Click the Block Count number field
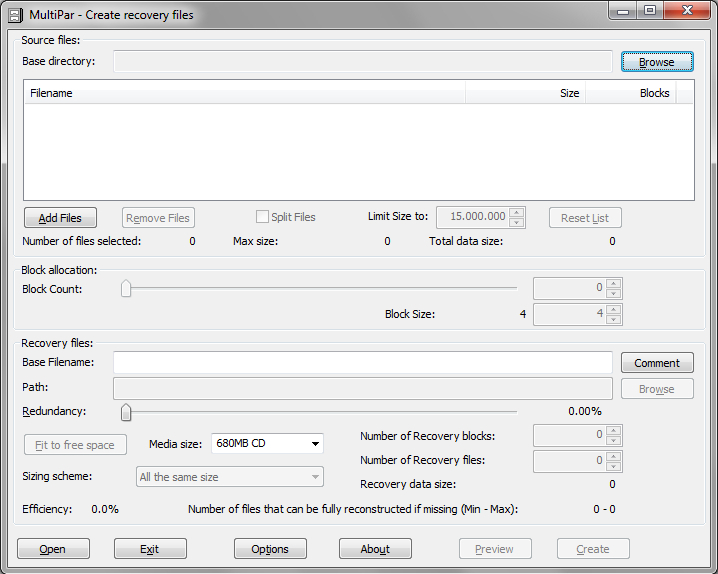 [x=569, y=288]
